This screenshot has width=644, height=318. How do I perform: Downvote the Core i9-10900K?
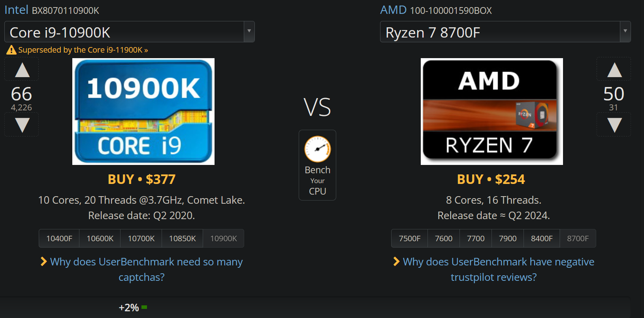point(22,125)
